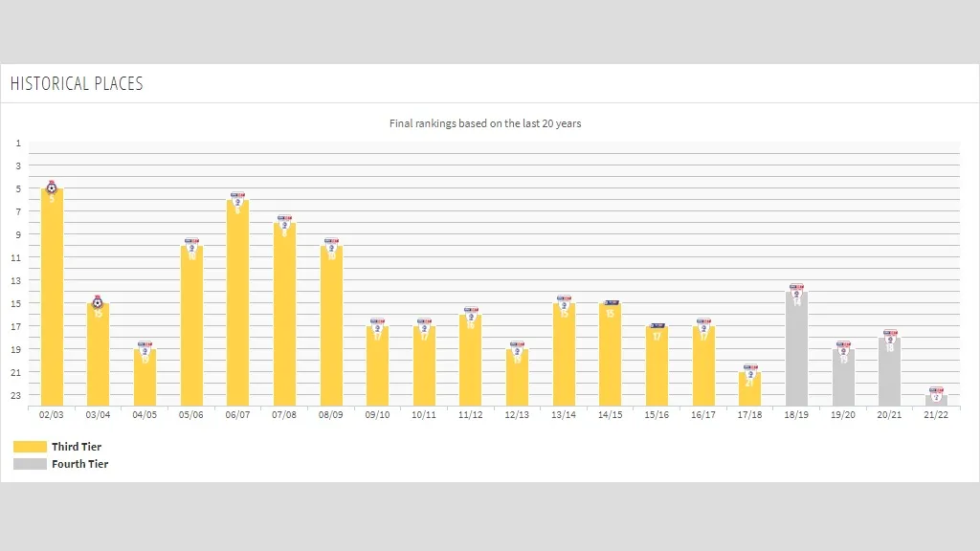The width and height of the screenshot is (980, 551).
Task: Open the league badge on the 11/12 bar
Action: click(x=471, y=314)
